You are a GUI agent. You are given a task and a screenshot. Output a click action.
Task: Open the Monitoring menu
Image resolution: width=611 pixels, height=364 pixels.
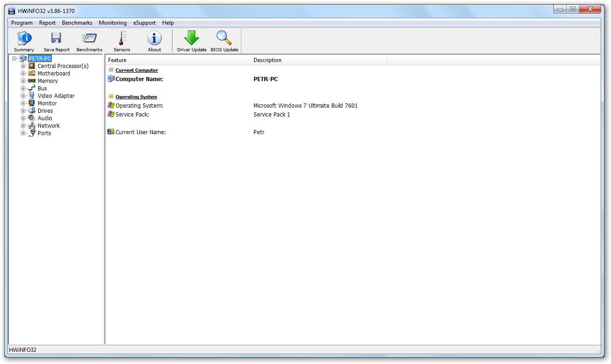coord(113,23)
